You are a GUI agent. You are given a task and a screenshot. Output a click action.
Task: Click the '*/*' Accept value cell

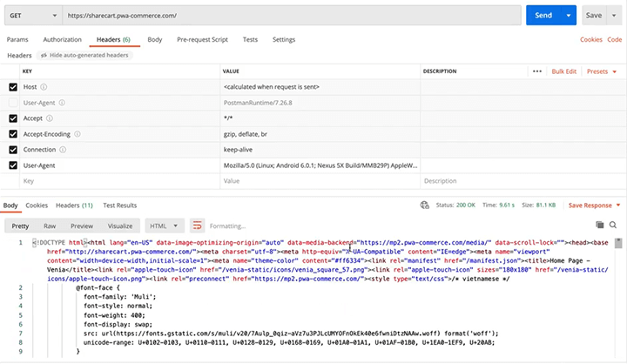(320, 118)
